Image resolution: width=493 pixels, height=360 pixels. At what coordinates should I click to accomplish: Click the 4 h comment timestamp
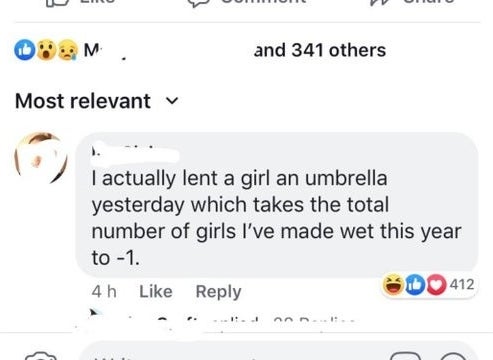pyautogui.click(x=104, y=292)
